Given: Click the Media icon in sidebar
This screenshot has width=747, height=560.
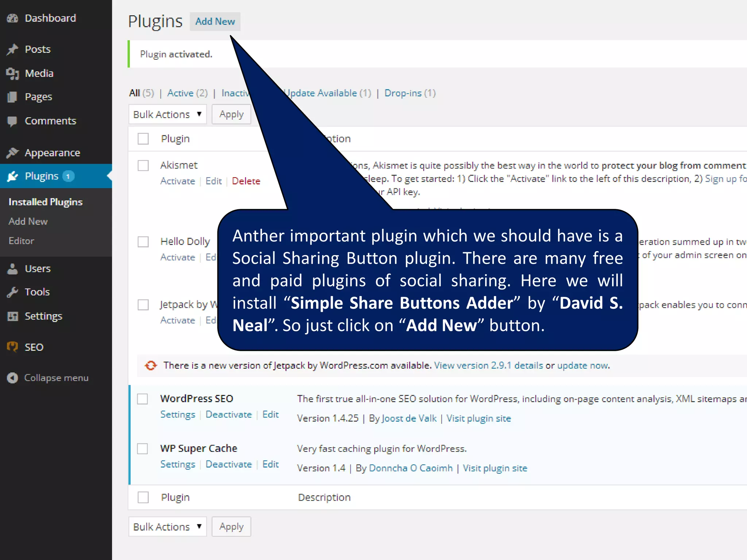Looking at the screenshot, I should 12,73.
